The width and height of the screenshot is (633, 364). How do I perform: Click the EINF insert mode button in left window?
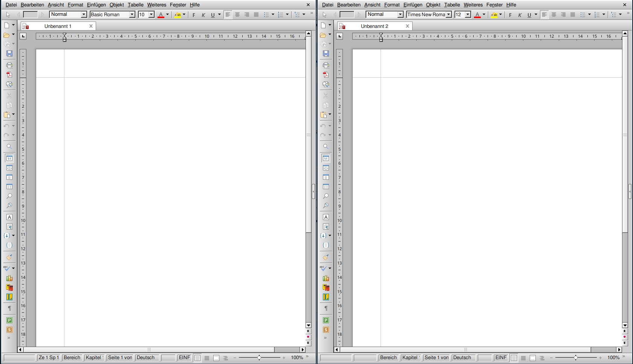[184, 358]
